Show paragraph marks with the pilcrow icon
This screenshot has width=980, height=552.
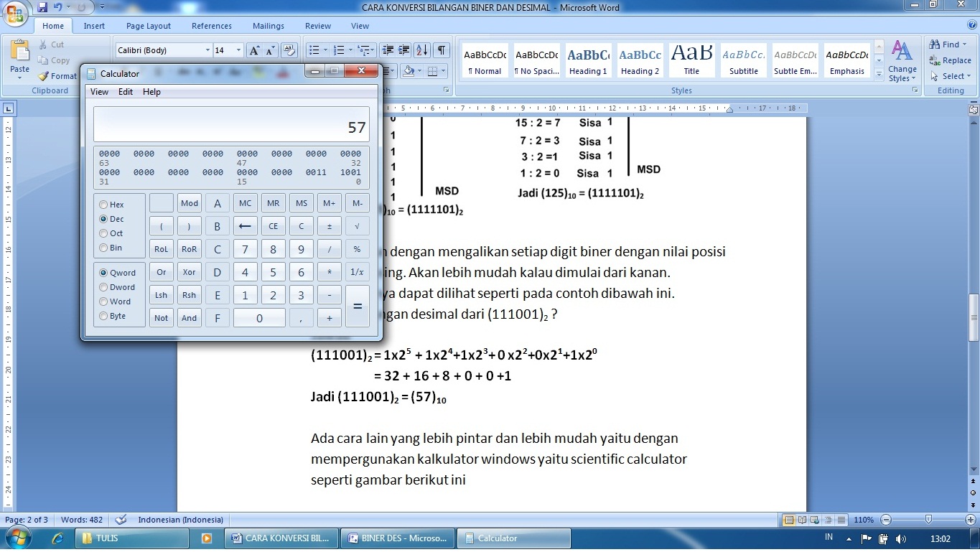(x=442, y=50)
